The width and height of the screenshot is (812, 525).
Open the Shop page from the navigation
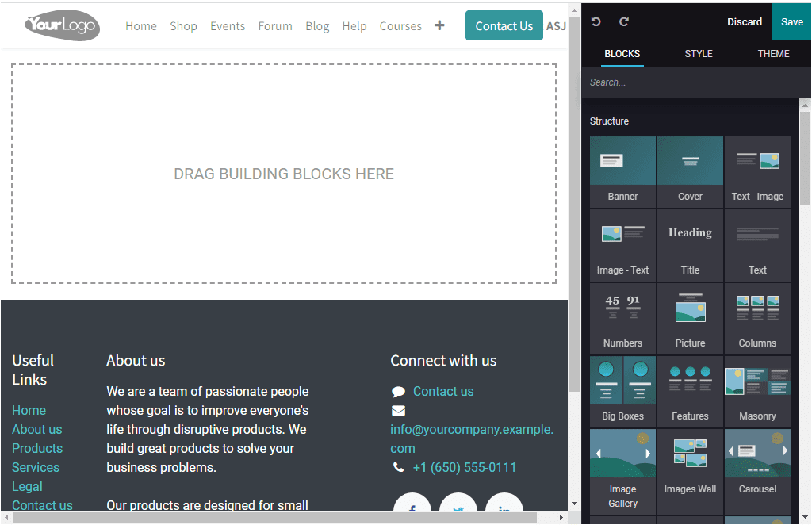183,25
